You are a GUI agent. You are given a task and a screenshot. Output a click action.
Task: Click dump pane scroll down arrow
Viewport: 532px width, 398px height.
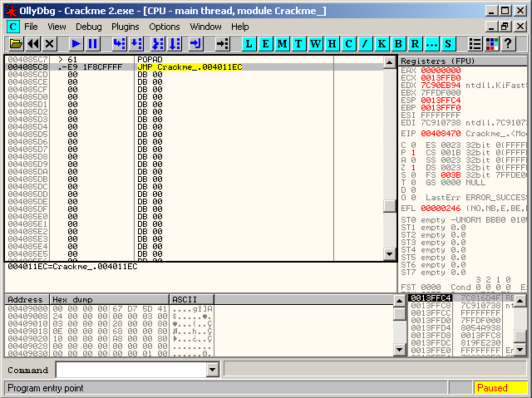(400, 350)
